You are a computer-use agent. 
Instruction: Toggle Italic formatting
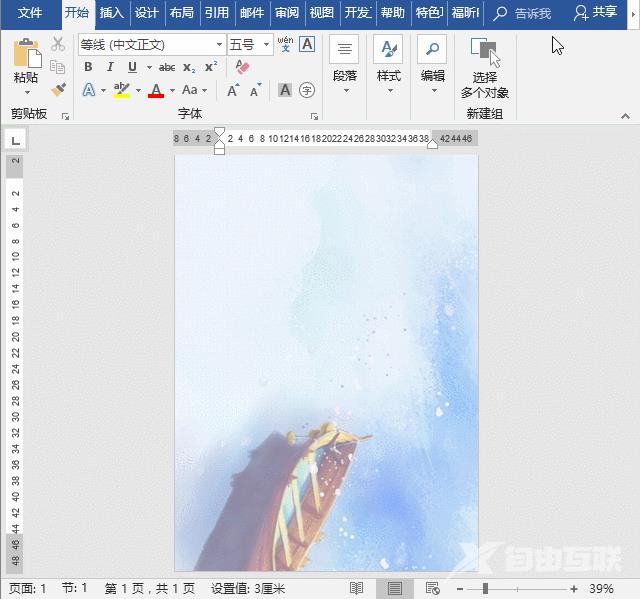(x=110, y=67)
